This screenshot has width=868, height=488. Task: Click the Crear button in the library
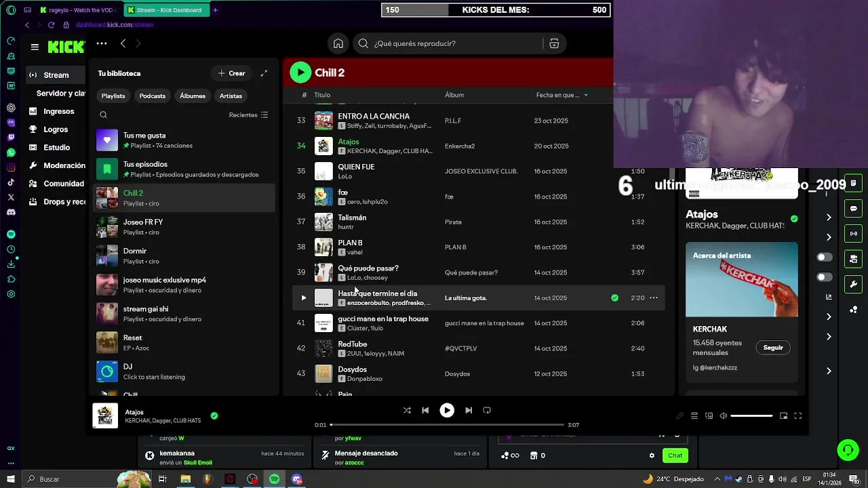click(231, 73)
